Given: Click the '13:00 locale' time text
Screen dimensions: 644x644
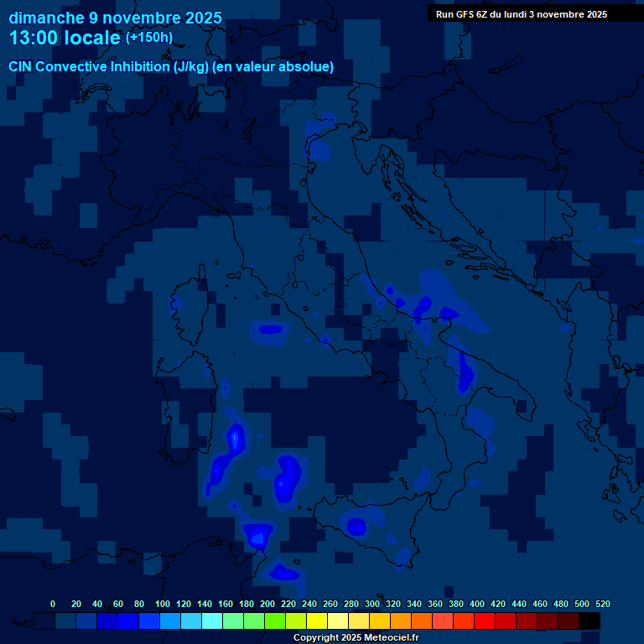Looking at the screenshot, I should click(x=65, y=38).
